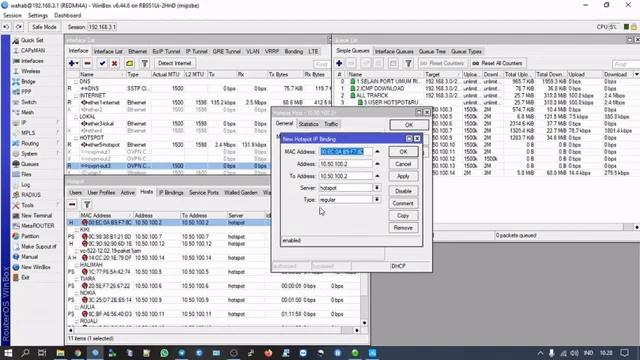Image resolution: width=640 pixels, height=360 pixels.
Task: Click enable checkmark icon in Interface List toolbar
Action: click(102, 63)
